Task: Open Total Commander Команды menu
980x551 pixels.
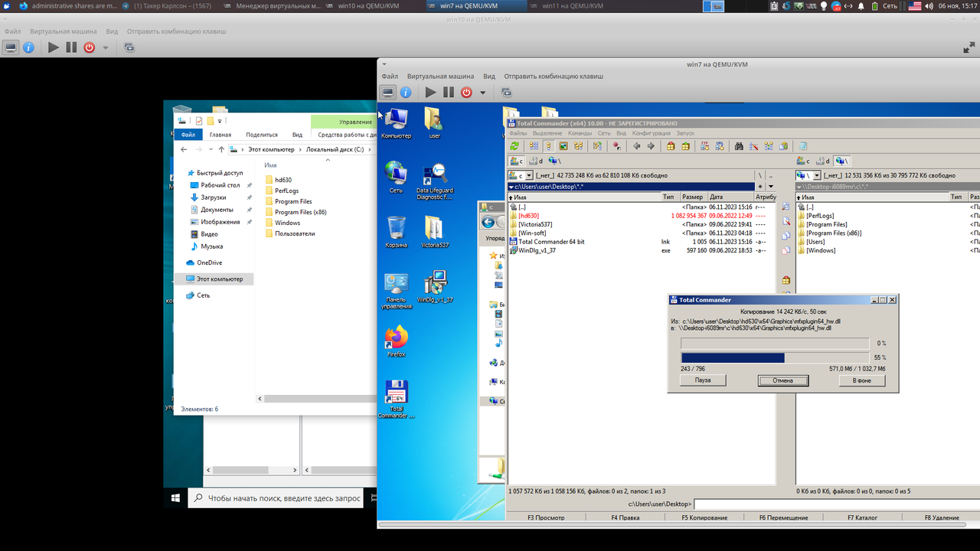Action: tap(580, 133)
